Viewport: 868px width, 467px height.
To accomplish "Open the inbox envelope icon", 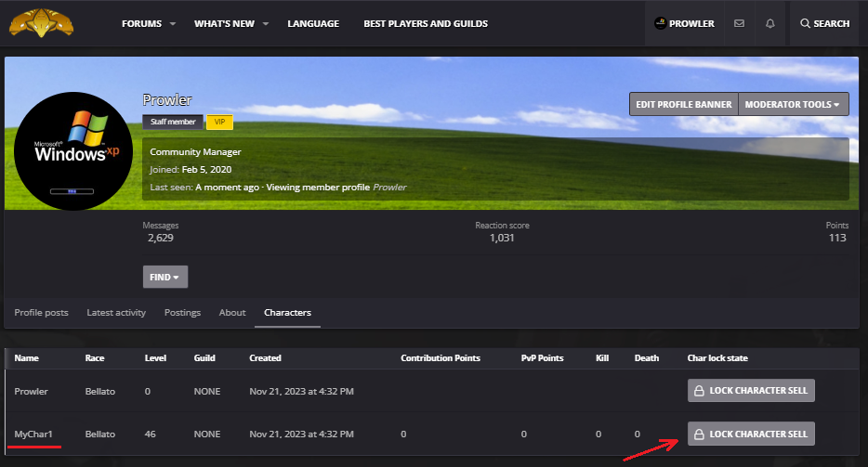I will pos(739,23).
